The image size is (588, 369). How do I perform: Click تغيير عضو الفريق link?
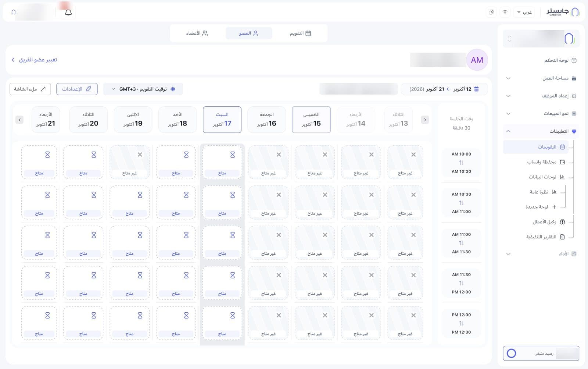click(x=34, y=60)
